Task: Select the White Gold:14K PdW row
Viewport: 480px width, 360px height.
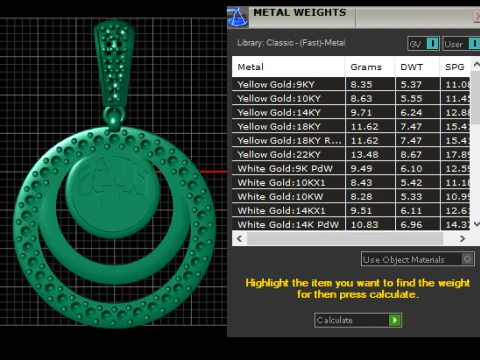Action: point(351,224)
